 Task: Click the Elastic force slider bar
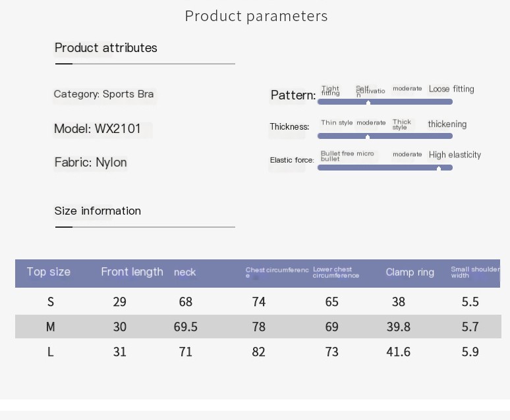[385, 167]
